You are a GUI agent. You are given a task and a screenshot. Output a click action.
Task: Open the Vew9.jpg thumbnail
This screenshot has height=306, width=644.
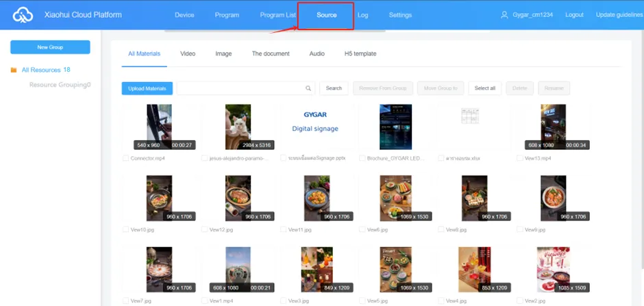(554, 199)
